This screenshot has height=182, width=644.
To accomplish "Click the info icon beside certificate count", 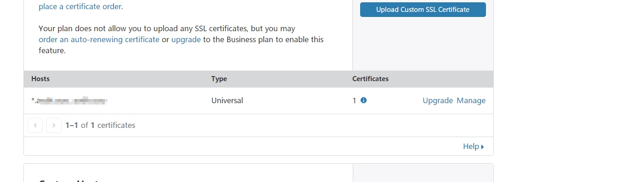I will coord(363,100).
